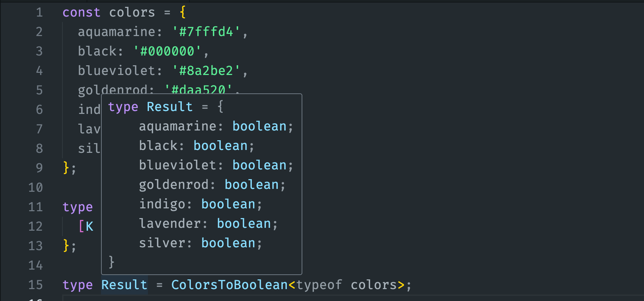Viewport: 644px width, 301px height.
Task: Click line number 10 in the gutter
Action: click(36, 187)
